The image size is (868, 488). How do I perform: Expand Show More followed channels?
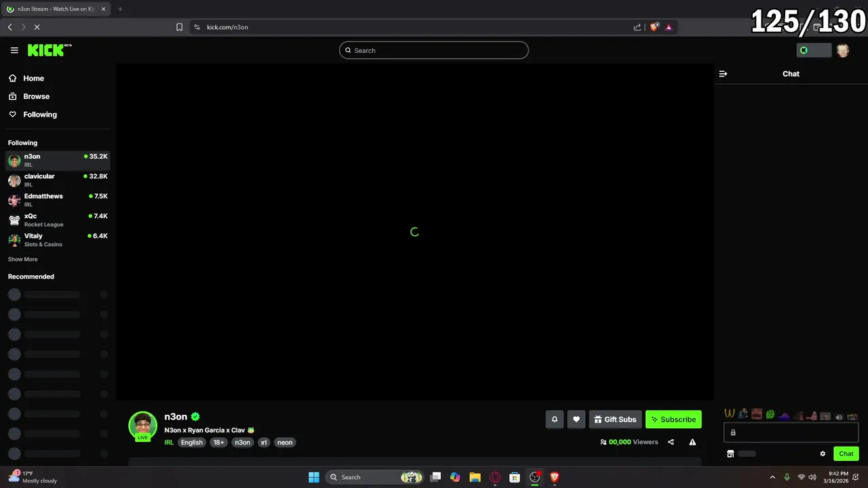[x=23, y=259]
